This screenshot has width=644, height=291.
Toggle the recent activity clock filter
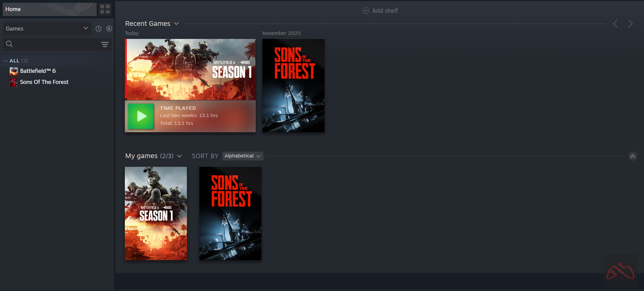pos(98,29)
